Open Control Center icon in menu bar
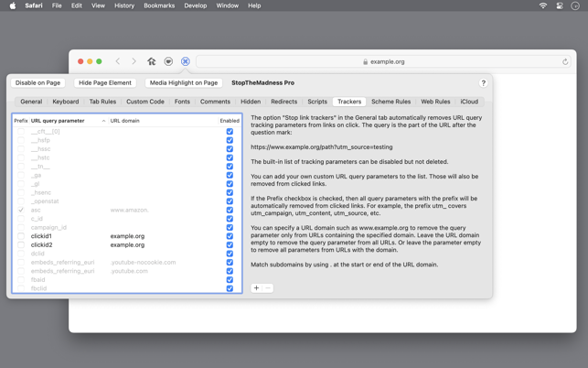 click(560, 5)
